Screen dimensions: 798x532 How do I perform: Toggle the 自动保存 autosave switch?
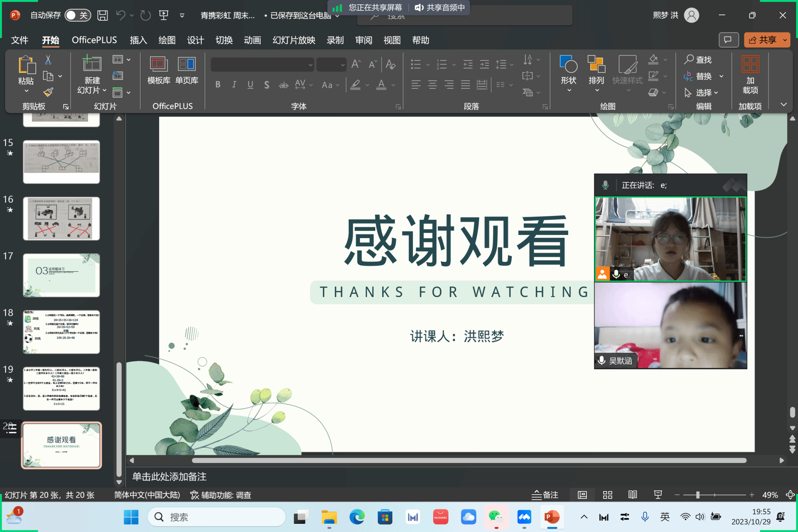[x=78, y=15]
